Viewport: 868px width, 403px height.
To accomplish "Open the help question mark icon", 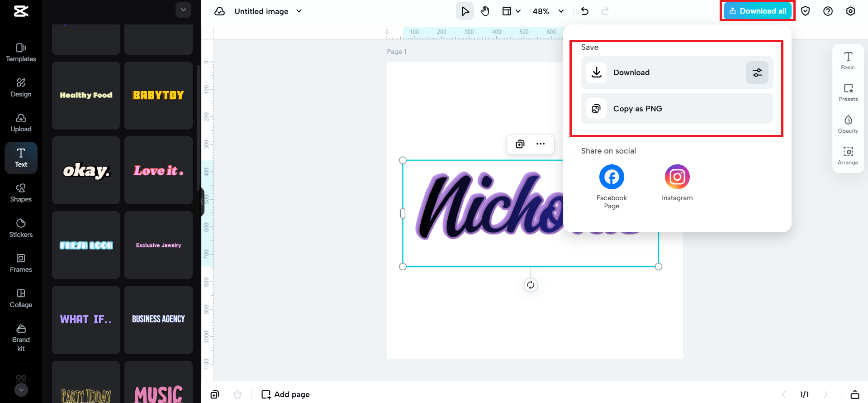I will click(828, 11).
